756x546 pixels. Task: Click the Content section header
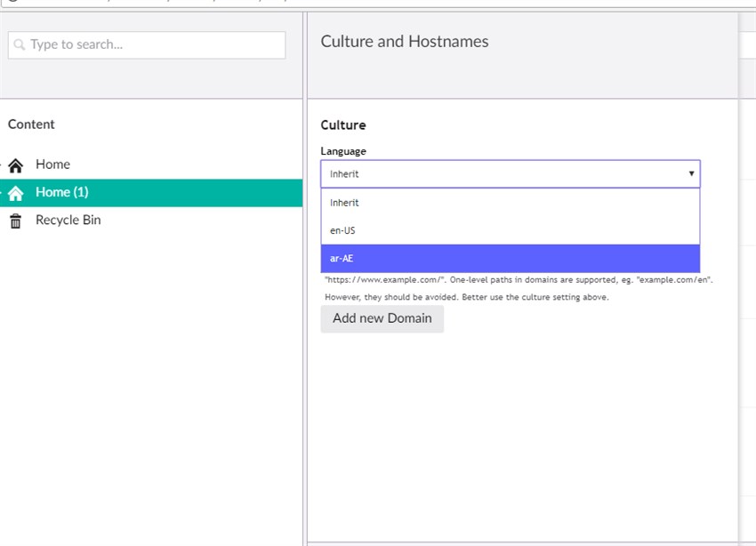coord(31,124)
